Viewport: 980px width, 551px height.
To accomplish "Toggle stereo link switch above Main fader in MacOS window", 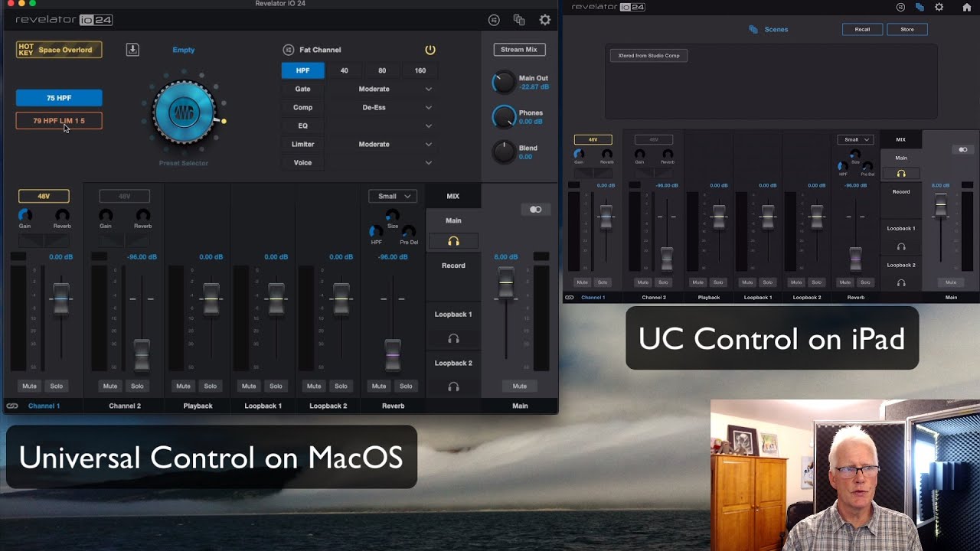I will 535,210.
